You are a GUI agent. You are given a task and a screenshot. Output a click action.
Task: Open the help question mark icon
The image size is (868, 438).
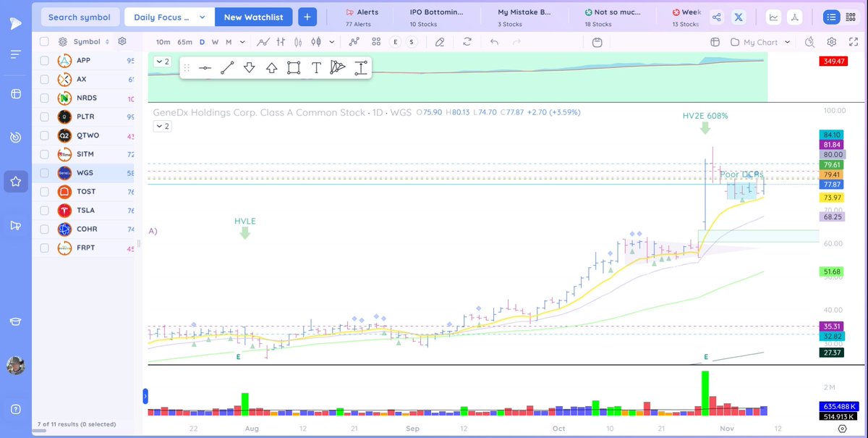(x=15, y=409)
